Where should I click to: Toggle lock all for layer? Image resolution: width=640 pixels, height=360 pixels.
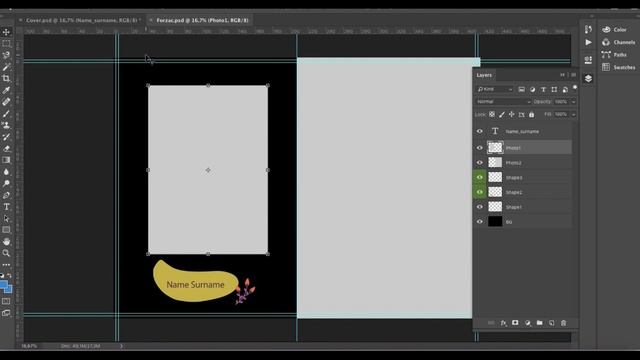(x=531, y=115)
